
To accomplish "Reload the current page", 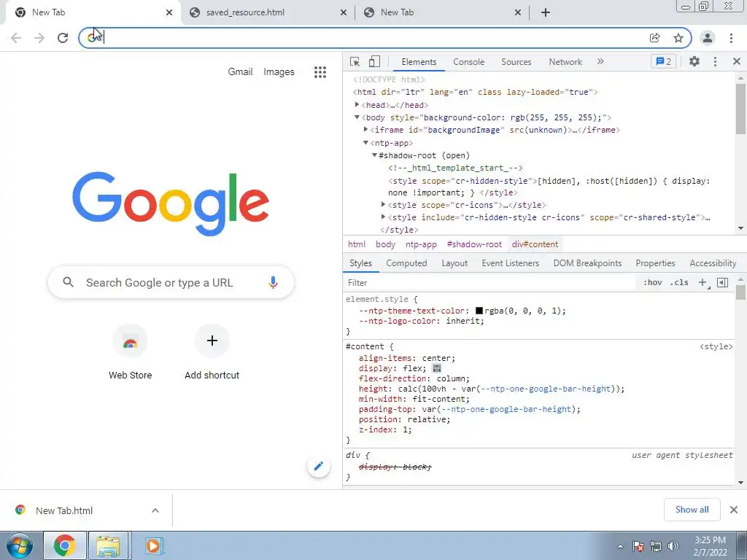I will (63, 38).
